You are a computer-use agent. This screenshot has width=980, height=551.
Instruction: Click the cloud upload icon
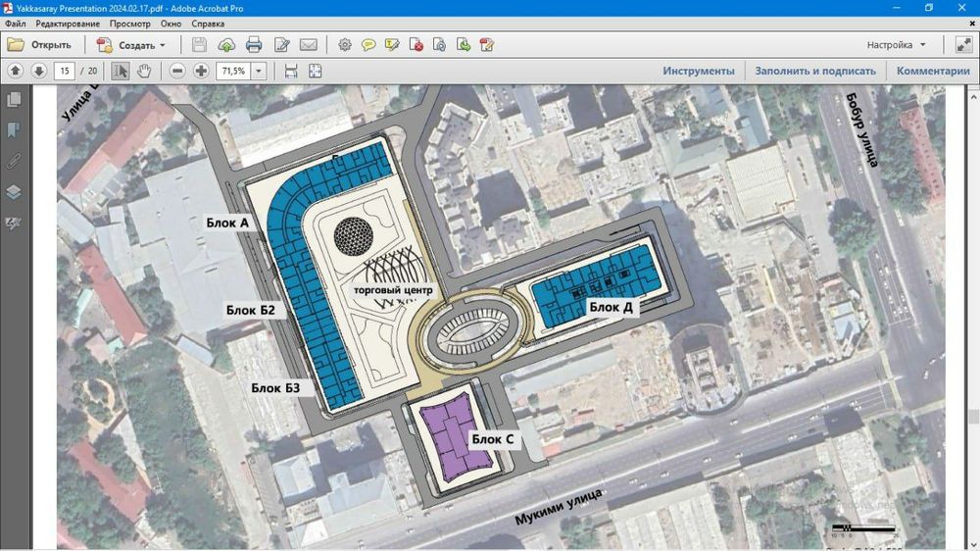pos(226,45)
